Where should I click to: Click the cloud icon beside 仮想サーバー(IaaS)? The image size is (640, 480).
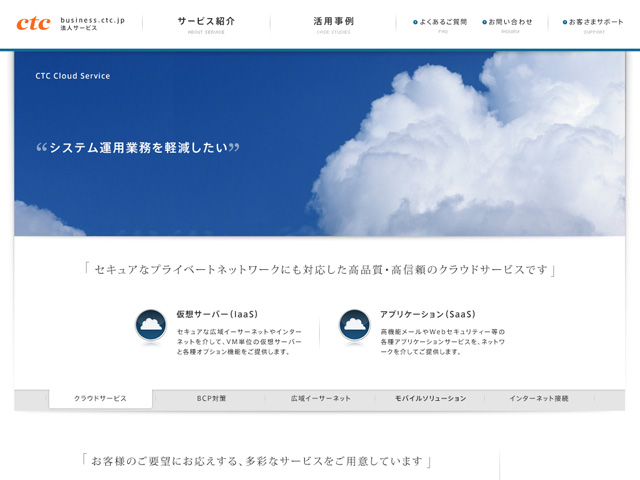pos(151,325)
